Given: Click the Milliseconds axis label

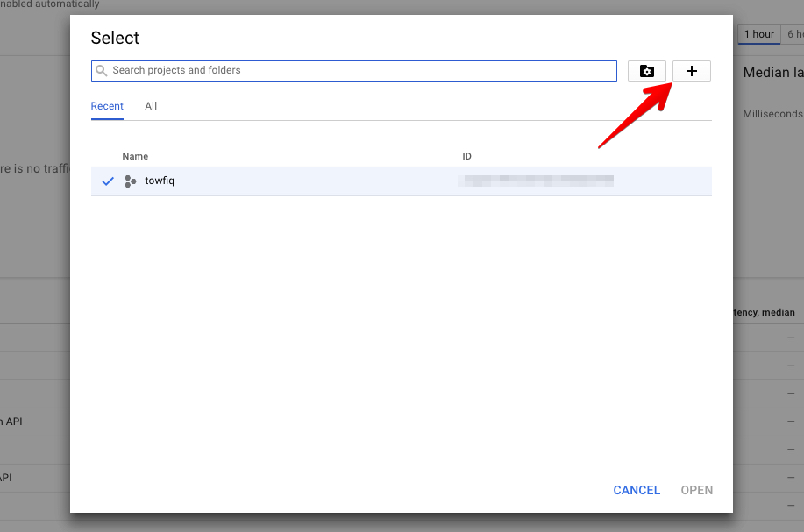Looking at the screenshot, I should click(x=772, y=114).
